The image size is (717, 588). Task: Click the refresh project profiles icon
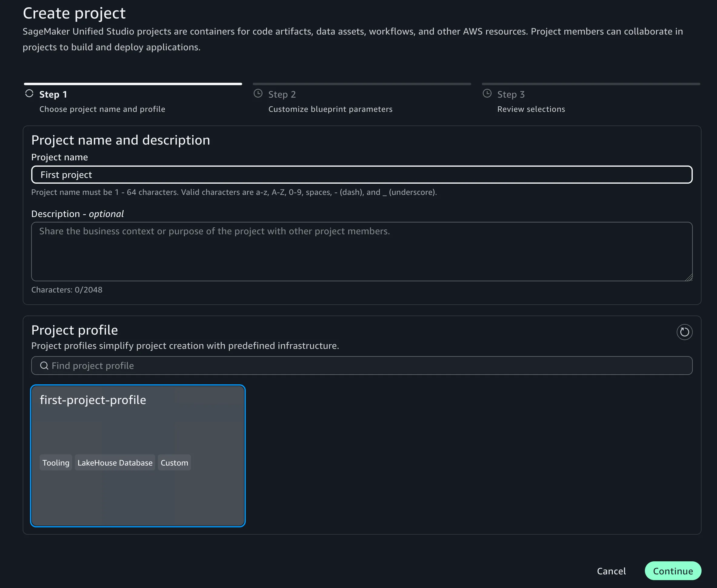tap(684, 332)
